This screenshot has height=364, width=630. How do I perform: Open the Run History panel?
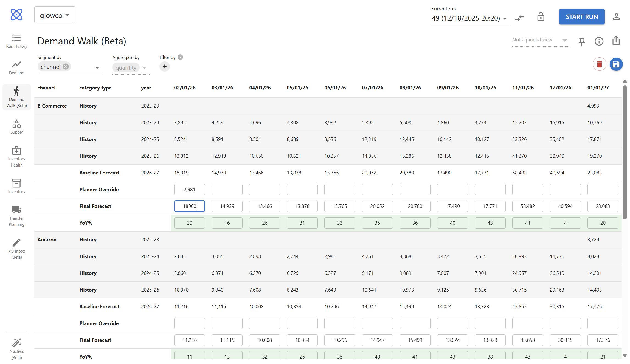tap(16, 41)
